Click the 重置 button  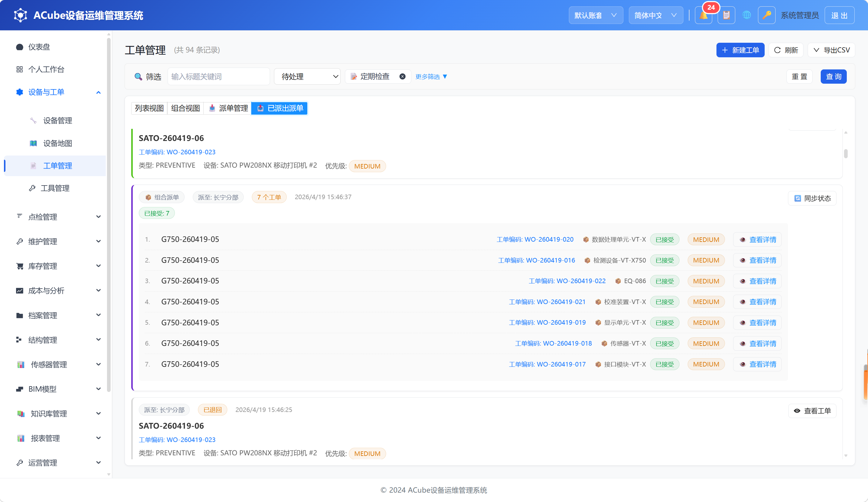[x=799, y=76]
